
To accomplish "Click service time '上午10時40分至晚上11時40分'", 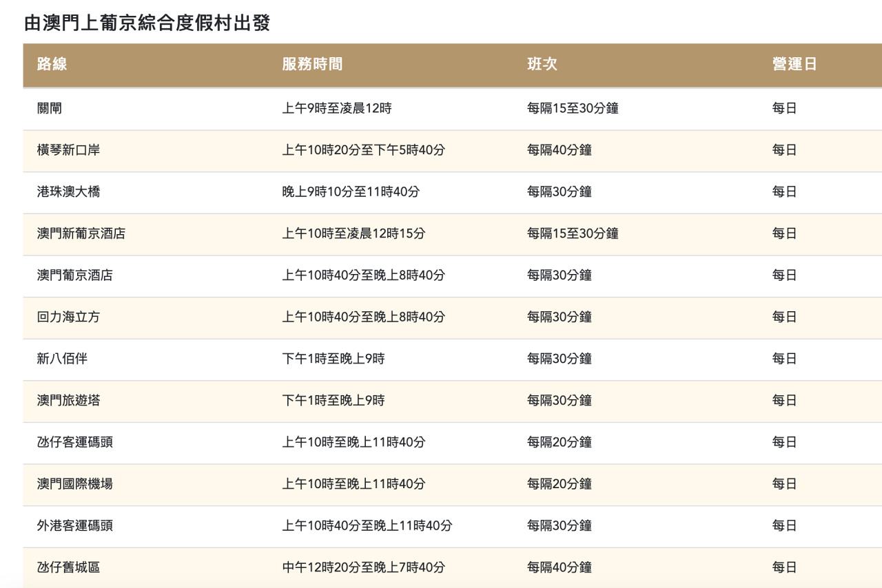I will tap(367, 525).
